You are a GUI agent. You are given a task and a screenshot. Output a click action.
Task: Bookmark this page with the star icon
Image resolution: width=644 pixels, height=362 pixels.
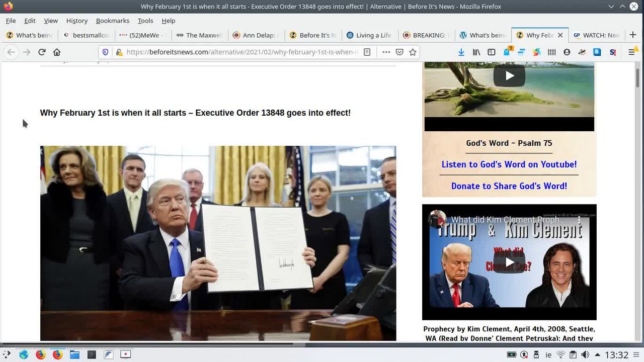pyautogui.click(x=413, y=52)
